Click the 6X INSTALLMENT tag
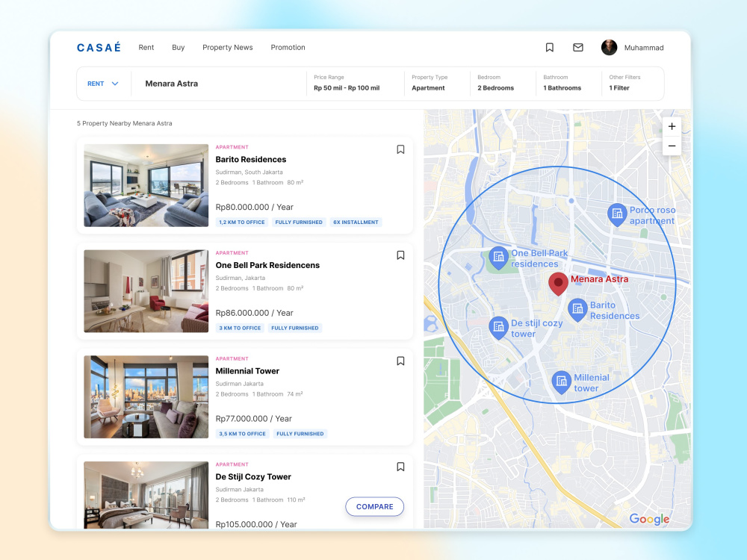747x560 pixels. tap(356, 223)
